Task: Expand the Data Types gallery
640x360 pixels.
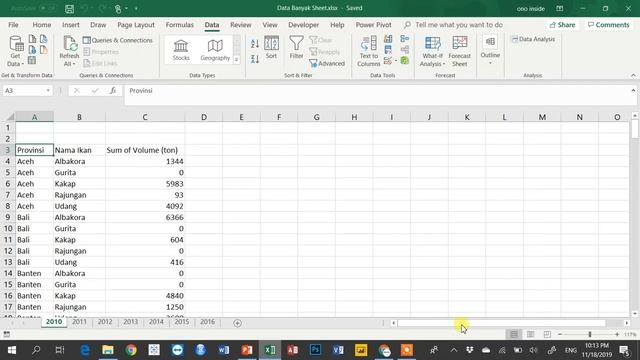Action: 236,60
